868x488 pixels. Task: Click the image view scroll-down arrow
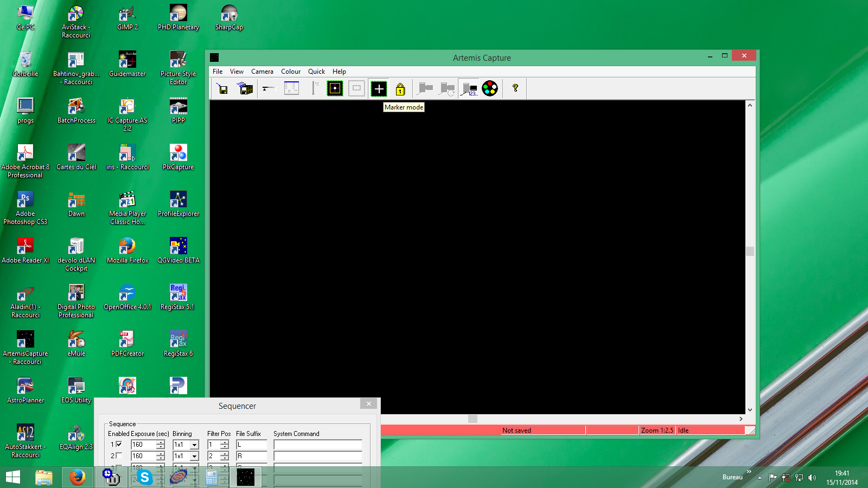pyautogui.click(x=750, y=410)
